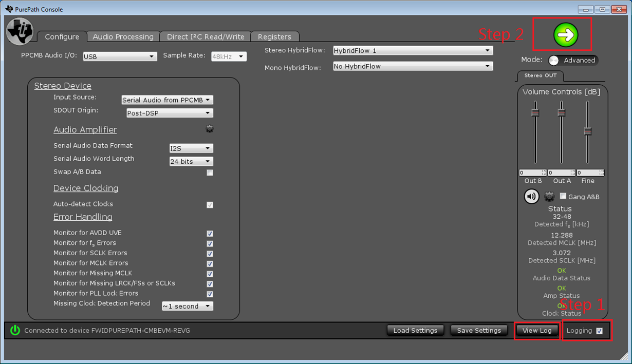Open Mono HybridFlow dropdown

(413, 66)
